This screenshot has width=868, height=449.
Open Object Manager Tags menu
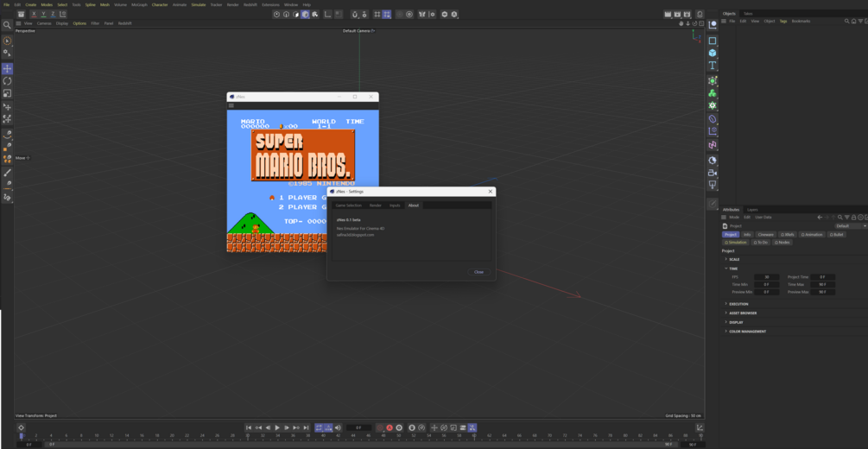pyautogui.click(x=783, y=21)
